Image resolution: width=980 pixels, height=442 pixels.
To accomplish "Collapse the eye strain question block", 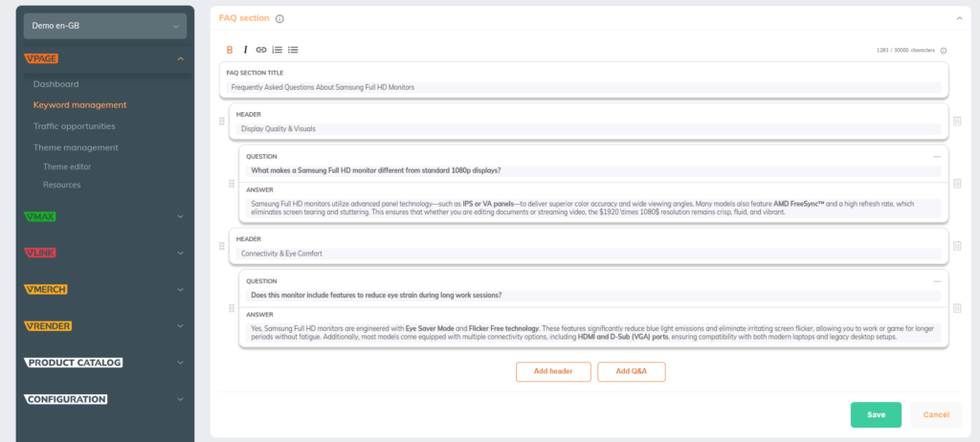I will coord(937,281).
